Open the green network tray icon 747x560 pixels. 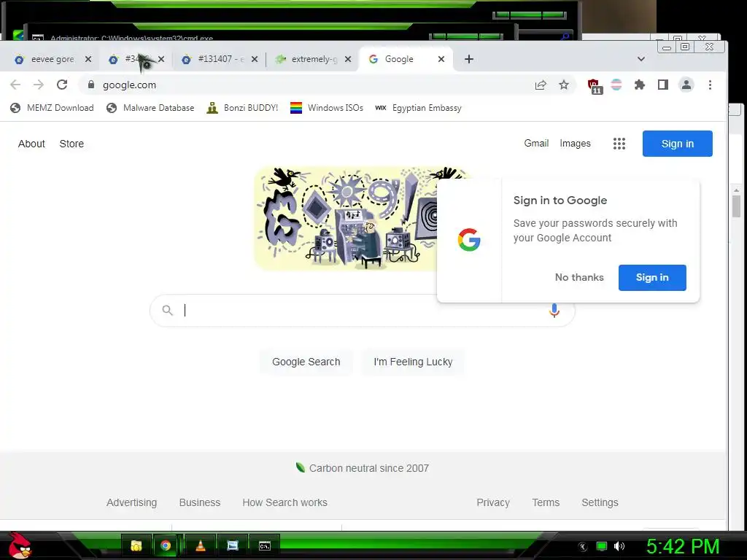[x=602, y=546]
